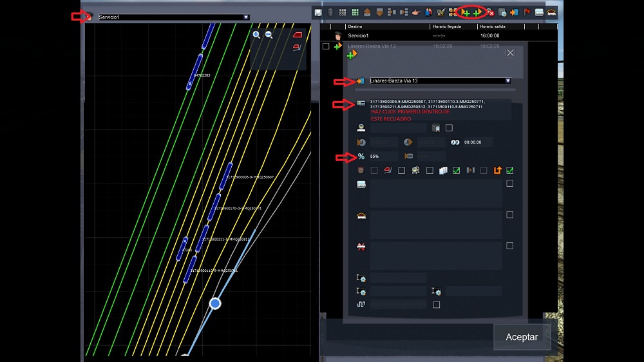Click the crossed-out platform icon

pos(361,247)
